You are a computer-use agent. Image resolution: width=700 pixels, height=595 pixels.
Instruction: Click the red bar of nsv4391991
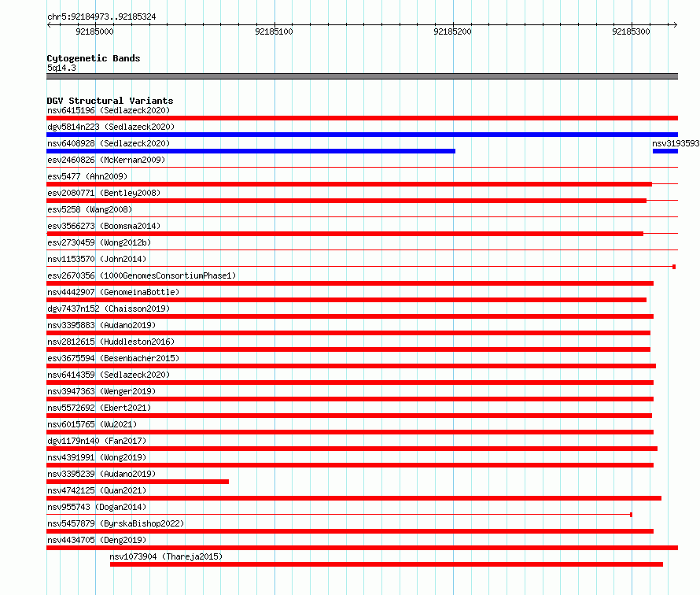click(350, 465)
